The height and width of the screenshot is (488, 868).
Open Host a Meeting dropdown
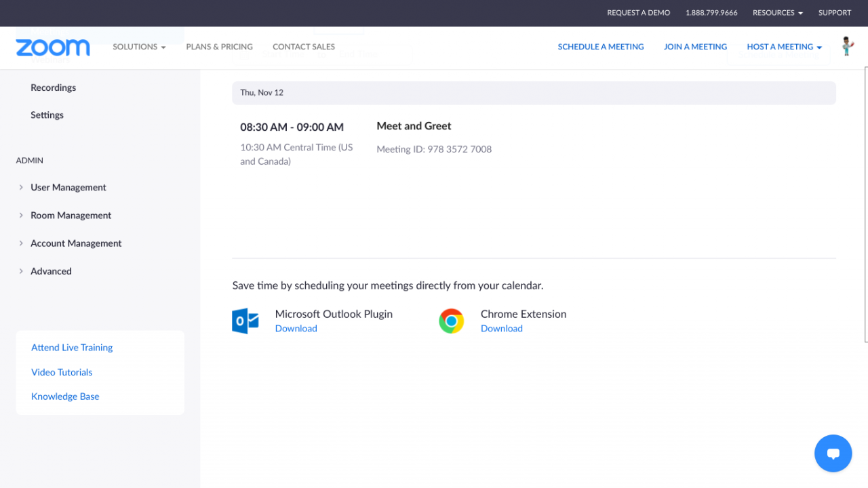(x=784, y=47)
